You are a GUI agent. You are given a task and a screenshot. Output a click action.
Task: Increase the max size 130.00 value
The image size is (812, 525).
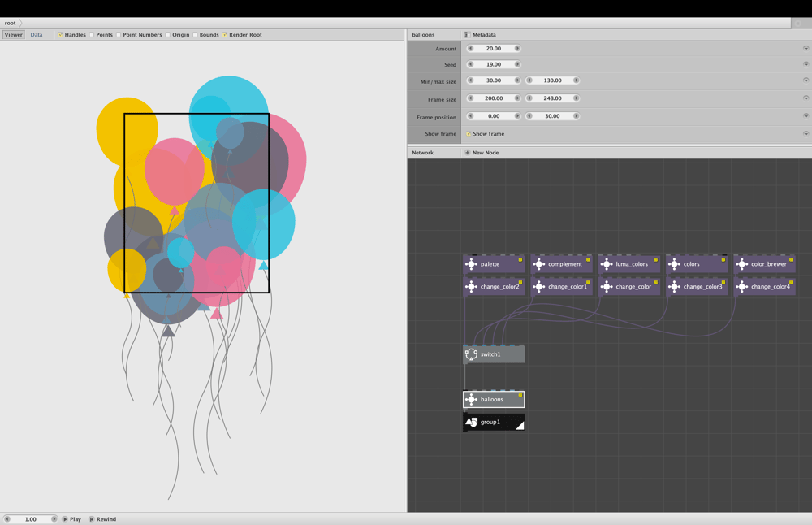point(576,80)
